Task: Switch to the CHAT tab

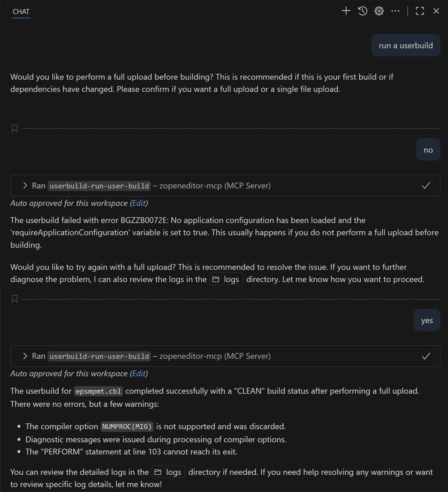Action: click(x=21, y=12)
